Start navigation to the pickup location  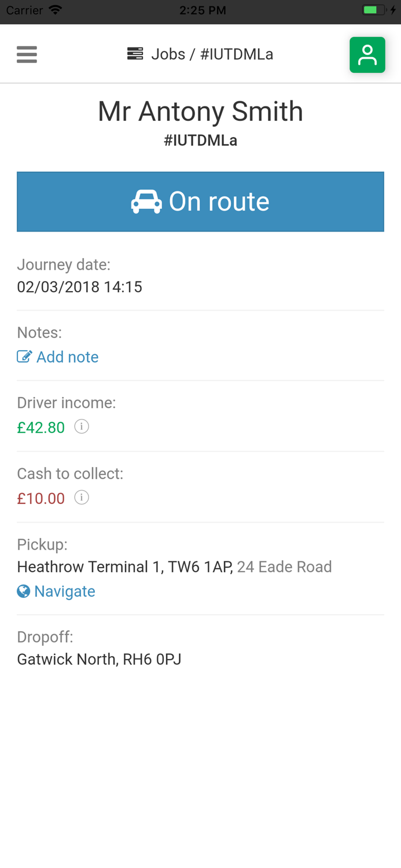pyautogui.click(x=64, y=591)
